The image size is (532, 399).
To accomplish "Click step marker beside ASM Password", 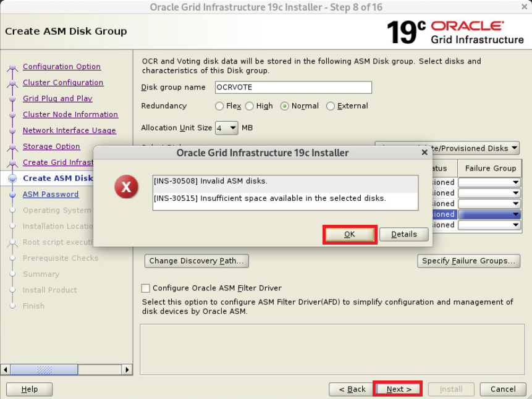I will [x=12, y=195].
